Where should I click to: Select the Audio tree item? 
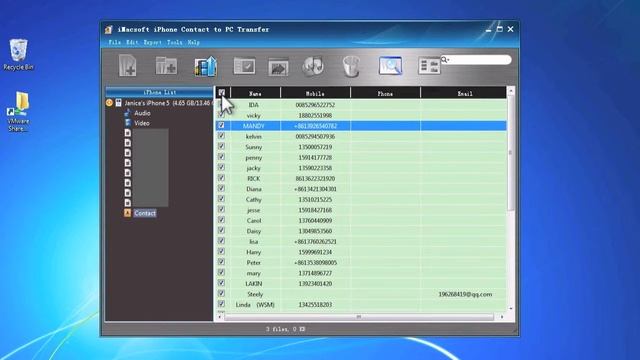[x=142, y=113]
